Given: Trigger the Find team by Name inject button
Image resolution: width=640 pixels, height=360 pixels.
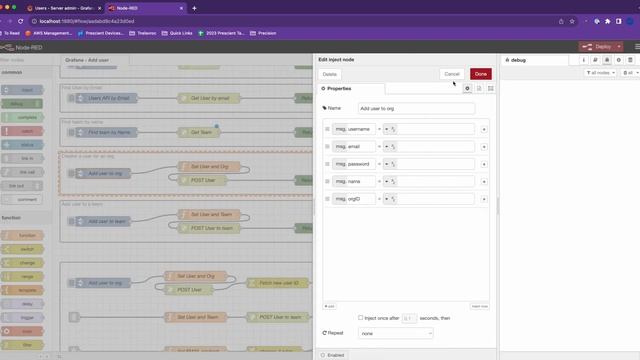Looking at the screenshot, I should point(71,132).
